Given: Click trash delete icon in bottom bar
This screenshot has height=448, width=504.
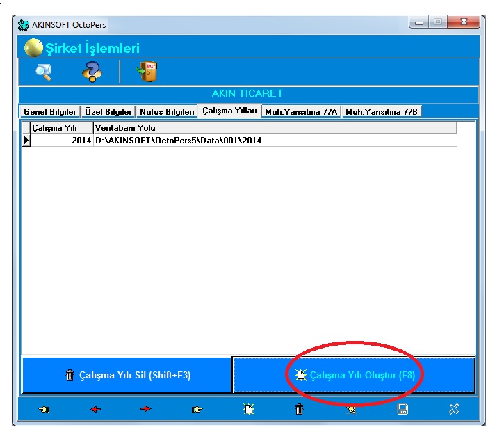Looking at the screenshot, I should 299,409.
